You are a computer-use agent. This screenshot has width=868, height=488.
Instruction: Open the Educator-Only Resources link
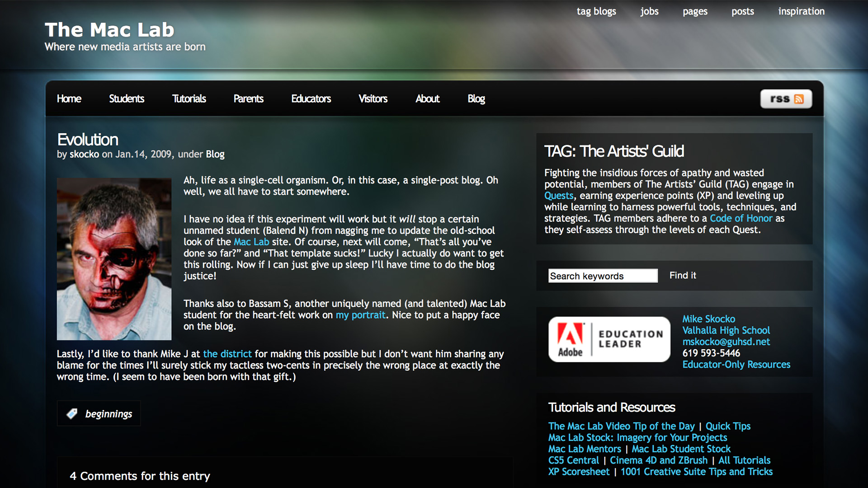736,364
